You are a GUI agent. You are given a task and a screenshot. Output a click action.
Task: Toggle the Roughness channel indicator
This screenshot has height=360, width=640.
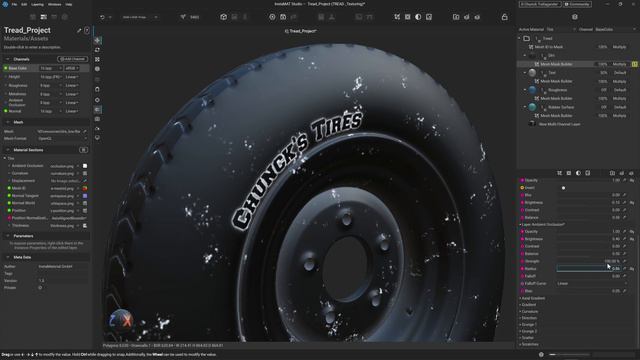pyautogui.click(x=6, y=86)
